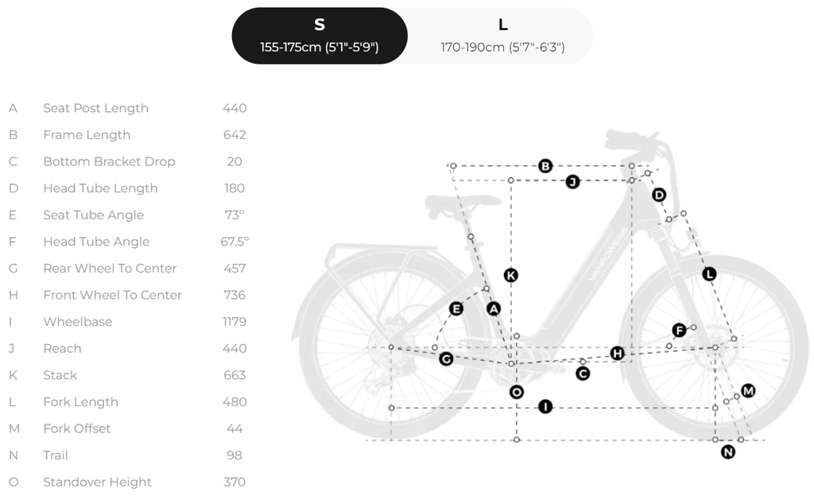Image resolution: width=814 pixels, height=504 pixels.
Task: Select the S size tab
Action: (320, 36)
